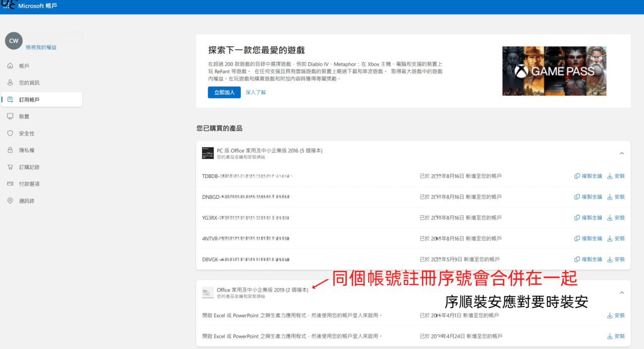644x349 pixels.
Task: Open 安全性 shield icon in sidebar
Action: [x=10, y=133]
